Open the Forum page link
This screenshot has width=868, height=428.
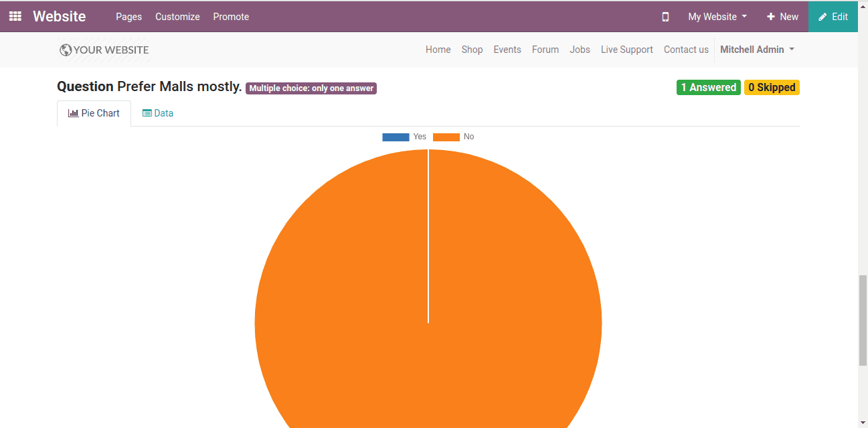545,50
